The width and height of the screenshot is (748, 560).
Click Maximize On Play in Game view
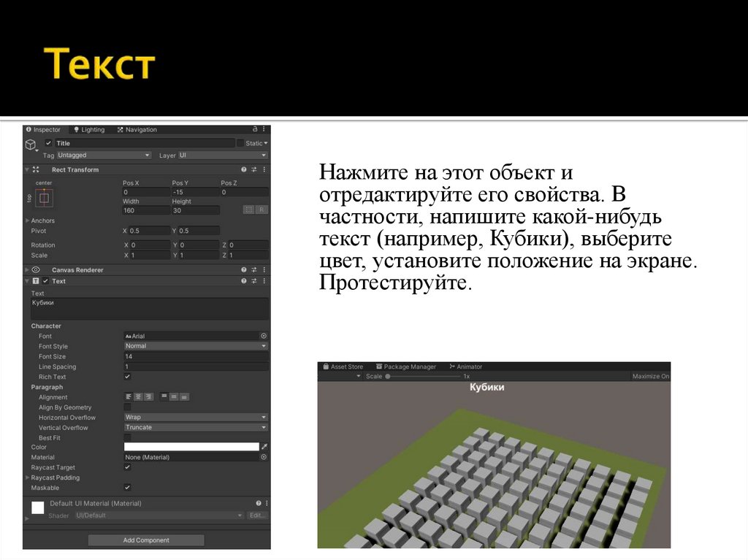pos(651,376)
